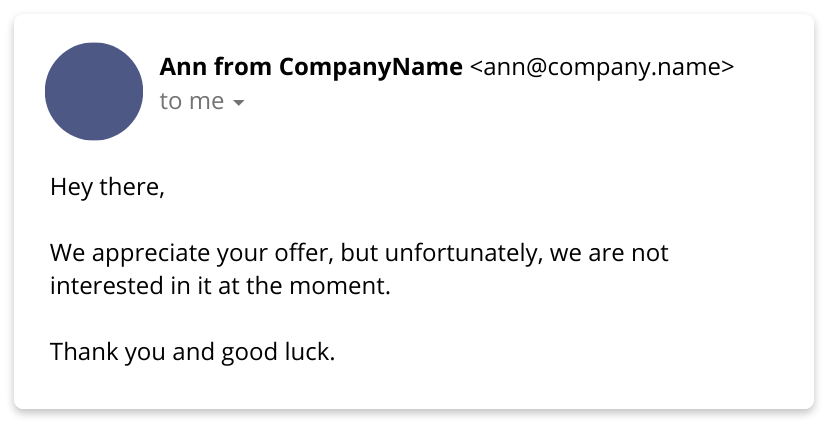The image size is (828, 423).
Task: Click the word "appreciate" in the message
Action: [151, 253]
